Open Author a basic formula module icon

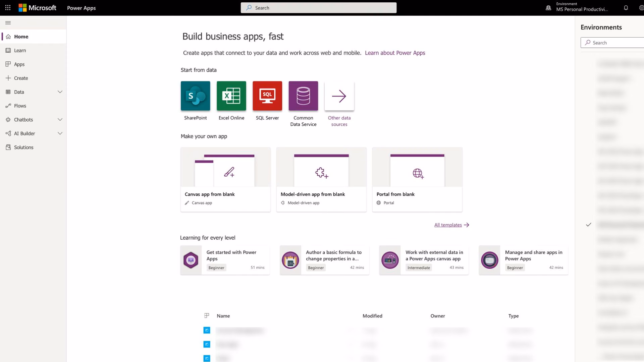tap(290, 260)
